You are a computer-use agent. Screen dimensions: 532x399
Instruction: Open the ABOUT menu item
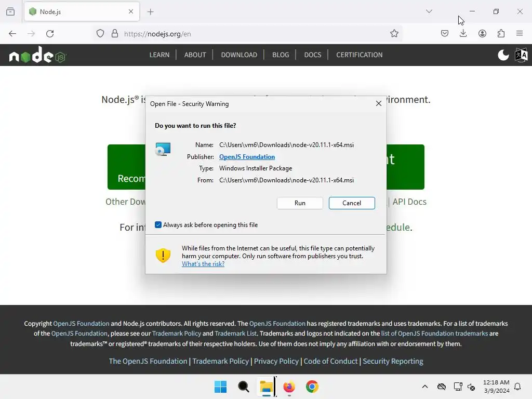coord(195,55)
